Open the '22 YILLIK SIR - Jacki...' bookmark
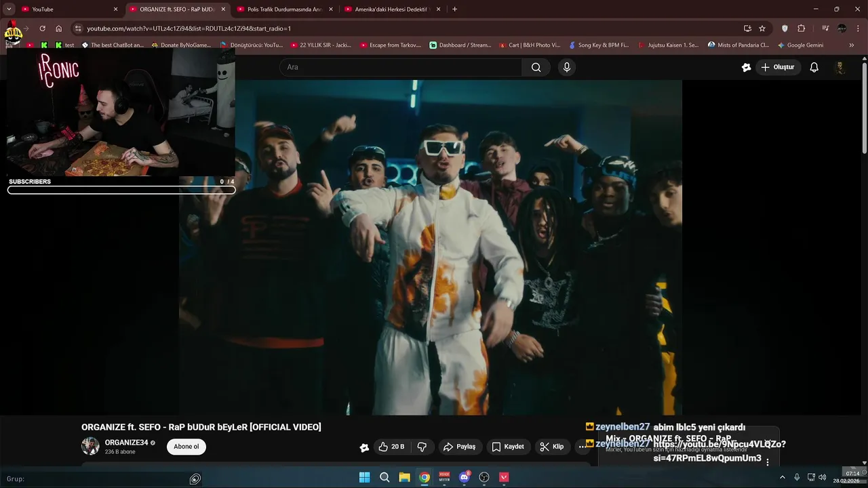 [321, 45]
